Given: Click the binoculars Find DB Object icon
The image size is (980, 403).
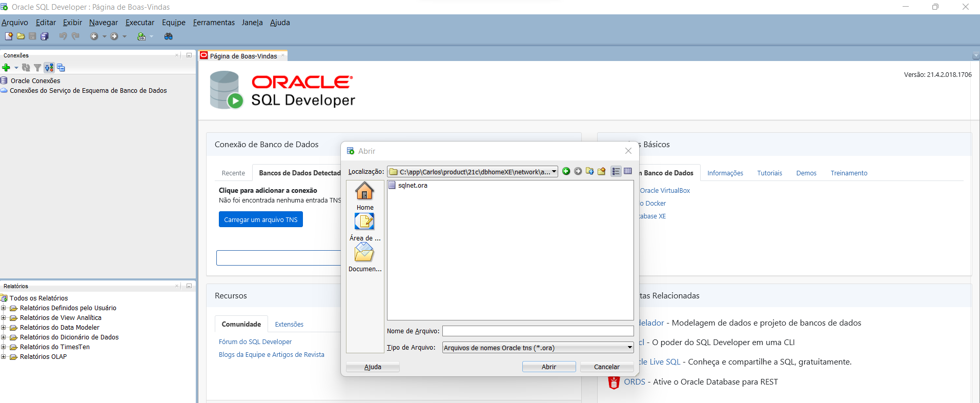Looking at the screenshot, I should point(168,36).
